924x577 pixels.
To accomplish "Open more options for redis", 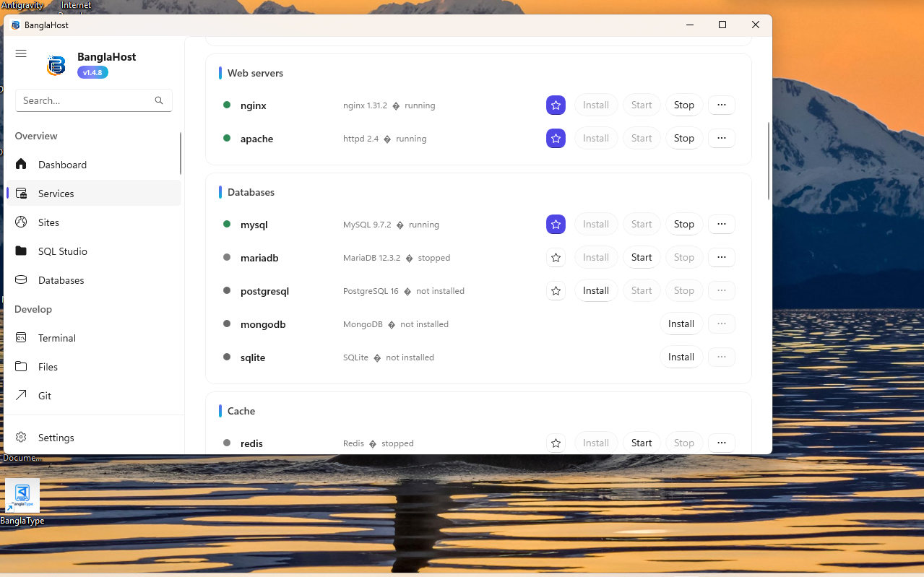I will pos(721,443).
